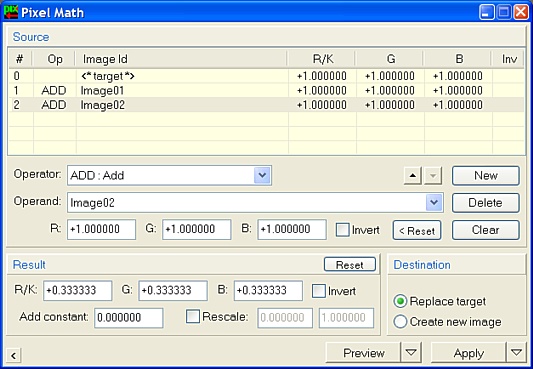Enable Invert checkbox in Source section
Viewport: 533px width, 369px height.
[342, 230]
